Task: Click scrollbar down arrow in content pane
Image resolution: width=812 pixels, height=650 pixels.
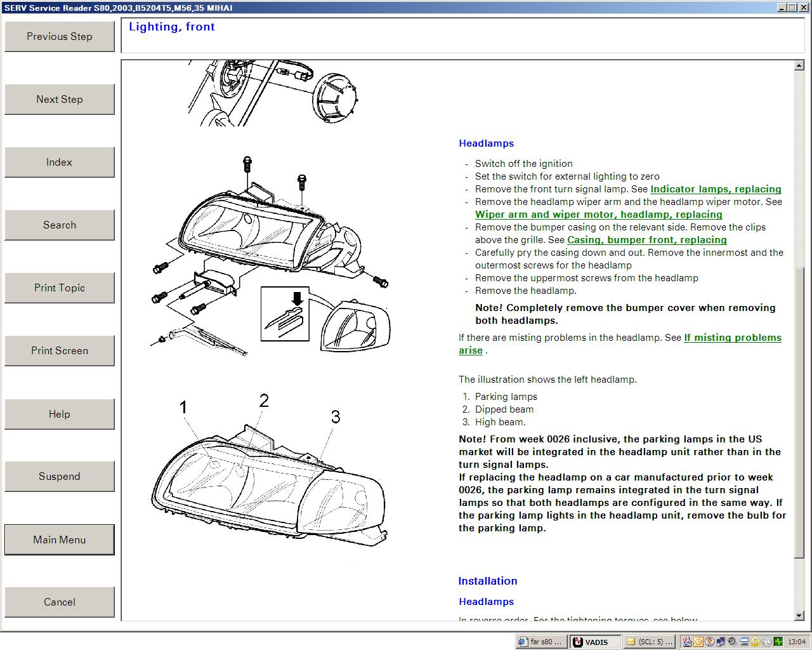Action: [799, 616]
